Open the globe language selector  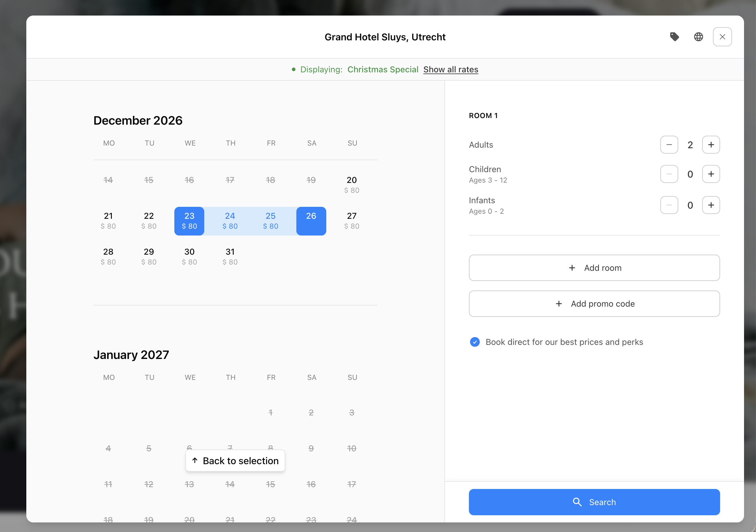click(x=698, y=36)
